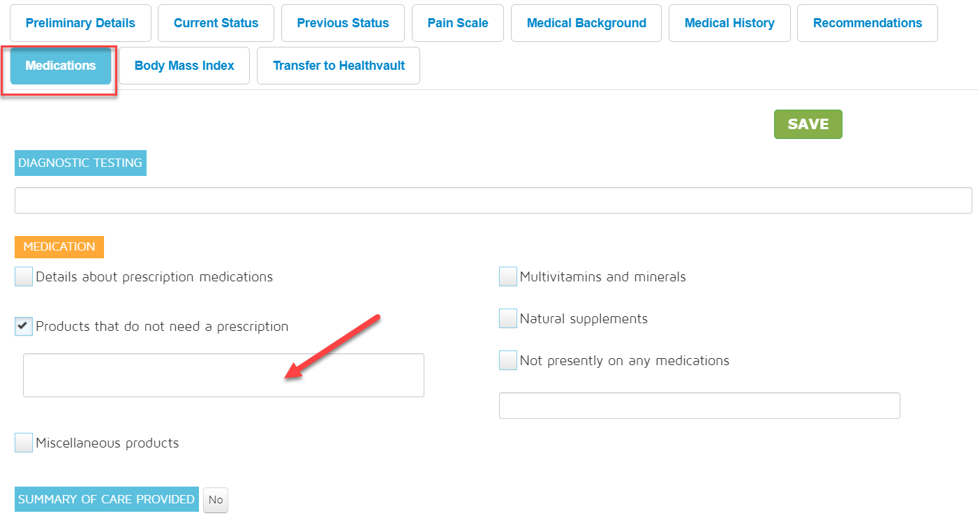Viewport: 980px width, 525px height.
Task: Check Details about prescription medications
Action: click(24, 277)
